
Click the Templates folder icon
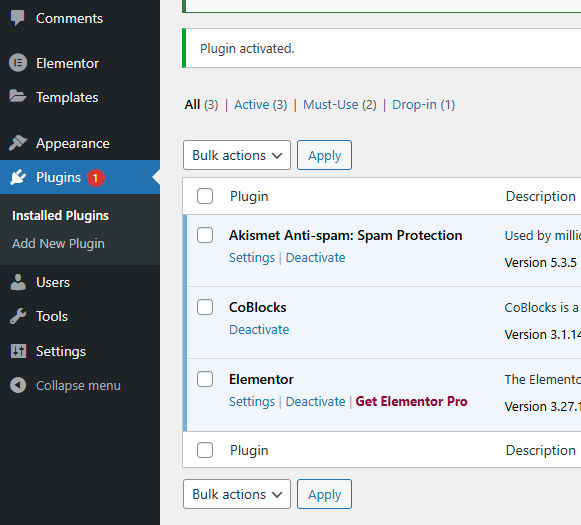17,96
